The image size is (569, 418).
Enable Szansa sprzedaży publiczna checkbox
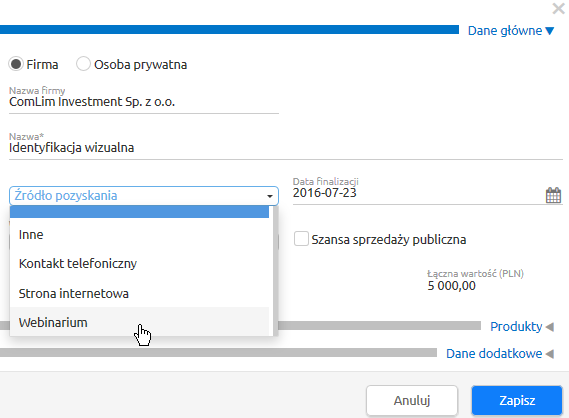pyautogui.click(x=301, y=239)
